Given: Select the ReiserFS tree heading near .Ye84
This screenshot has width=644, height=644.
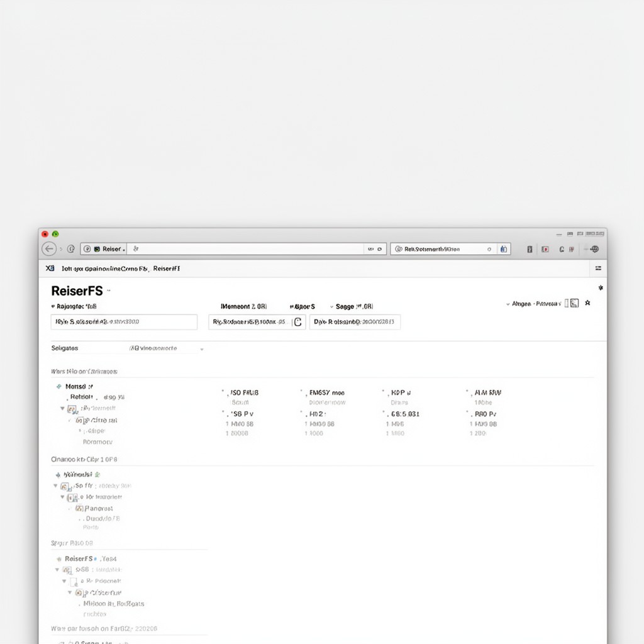Looking at the screenshot, I should click(79, 558).
